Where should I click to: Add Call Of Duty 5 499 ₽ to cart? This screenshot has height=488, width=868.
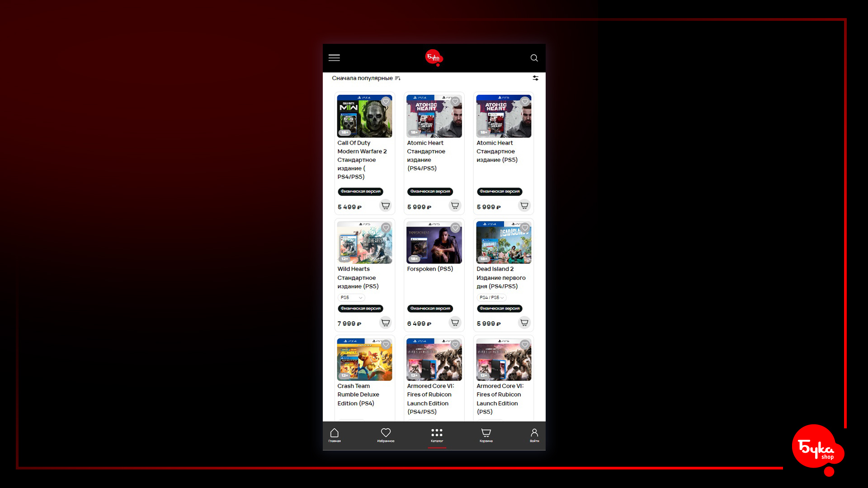click(386, 206)
